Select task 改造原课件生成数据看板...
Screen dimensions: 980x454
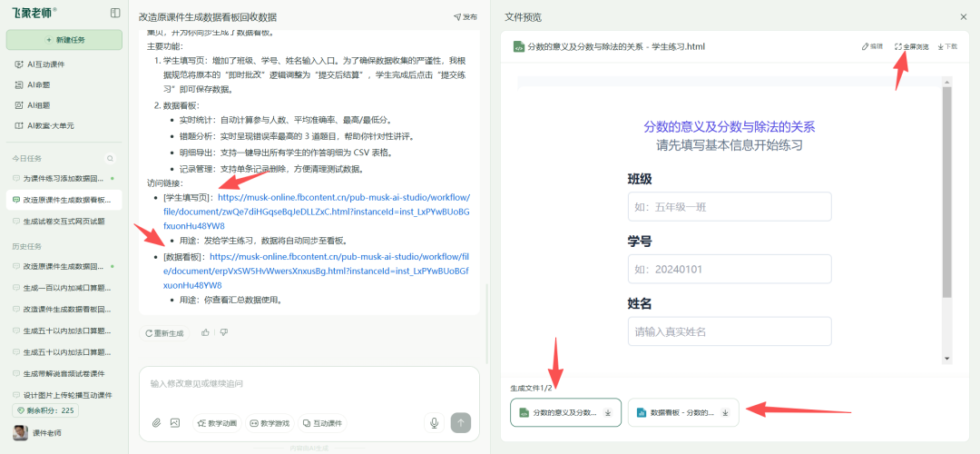(64, 200)
